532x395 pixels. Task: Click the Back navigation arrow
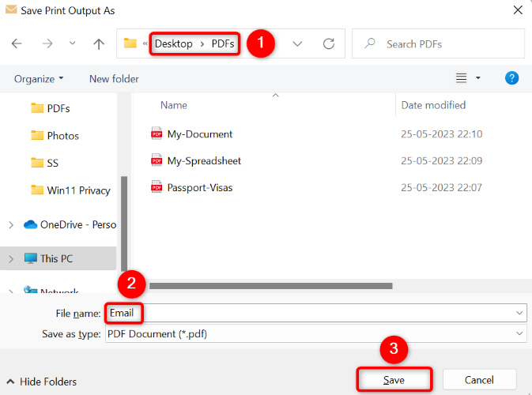click(x=17, y=44)
